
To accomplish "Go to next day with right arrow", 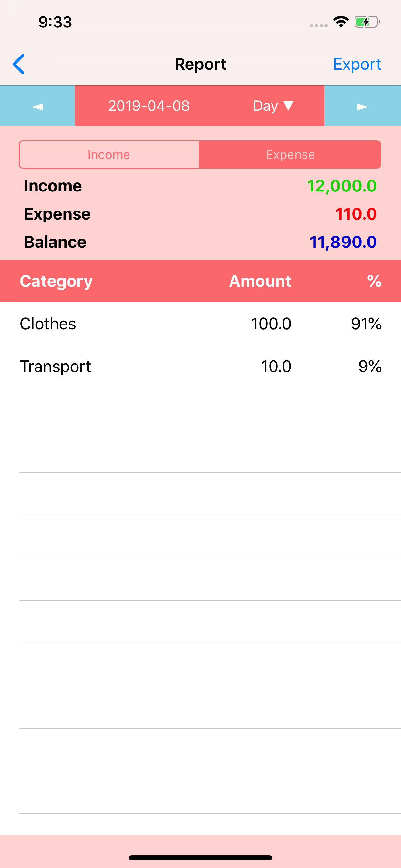I will (362, 107).
